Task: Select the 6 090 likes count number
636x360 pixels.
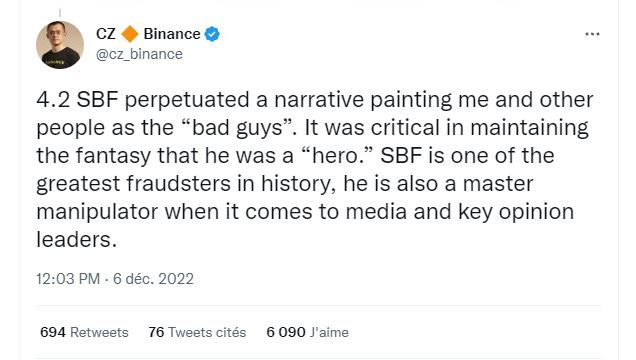Action: [286, 332]
